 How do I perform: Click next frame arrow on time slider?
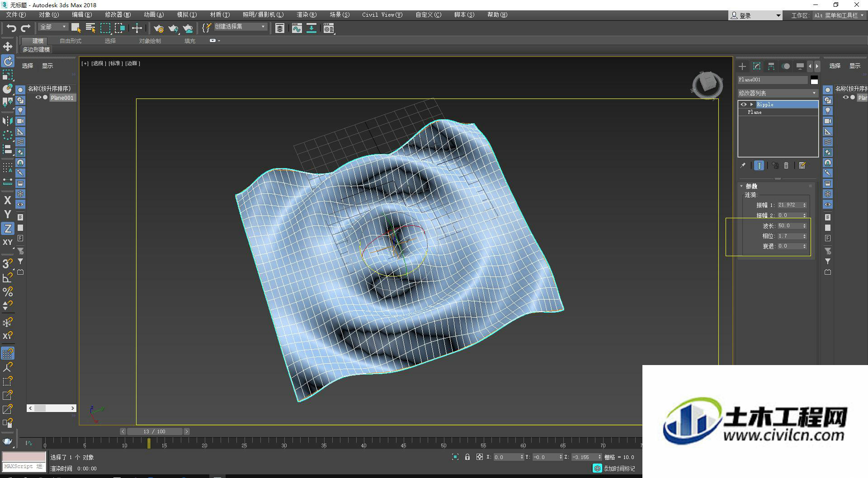click(x=187, y=431)
